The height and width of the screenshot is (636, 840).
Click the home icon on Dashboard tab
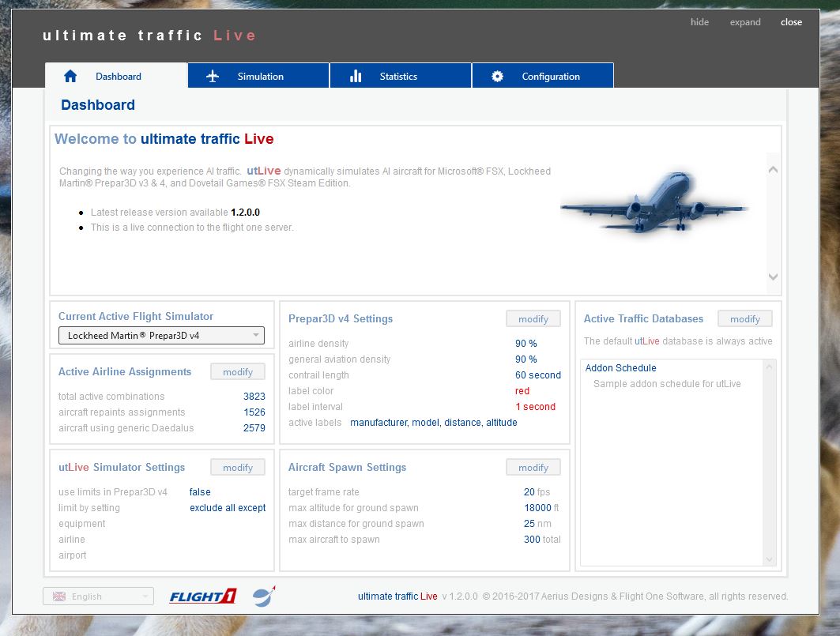[x=70, y=76]
